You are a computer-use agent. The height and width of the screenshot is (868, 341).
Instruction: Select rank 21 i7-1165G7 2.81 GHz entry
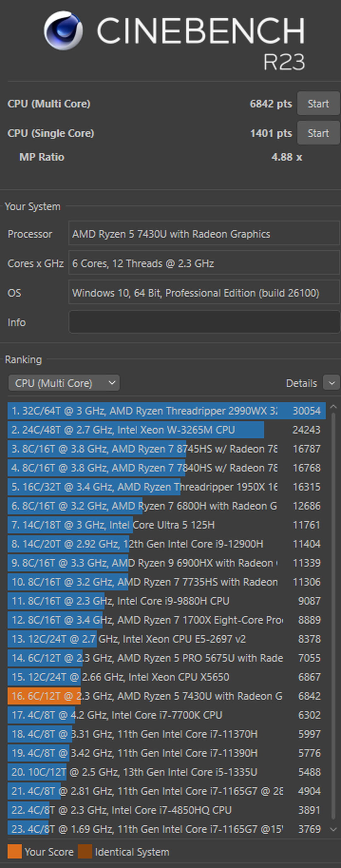coord(166,791)
